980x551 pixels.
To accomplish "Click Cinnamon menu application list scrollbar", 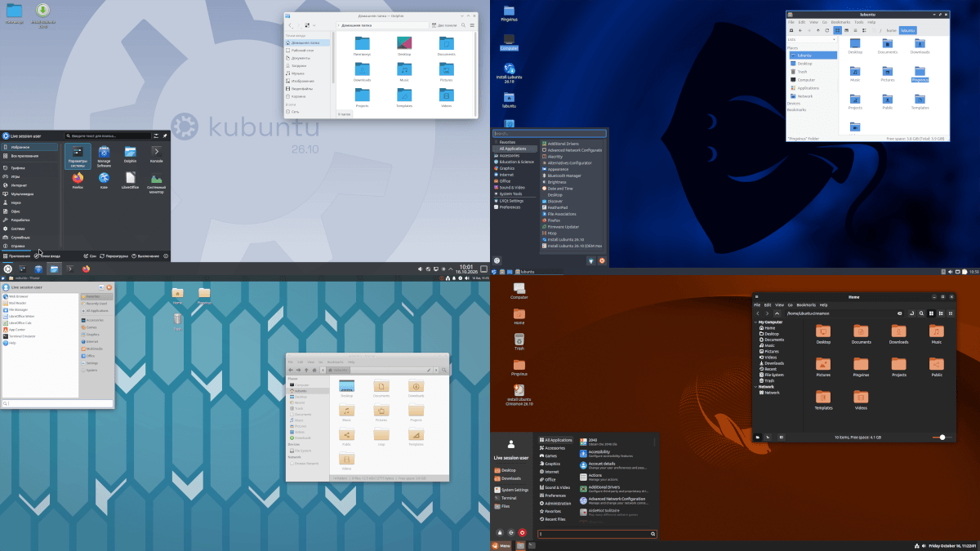I will [655, 442].
